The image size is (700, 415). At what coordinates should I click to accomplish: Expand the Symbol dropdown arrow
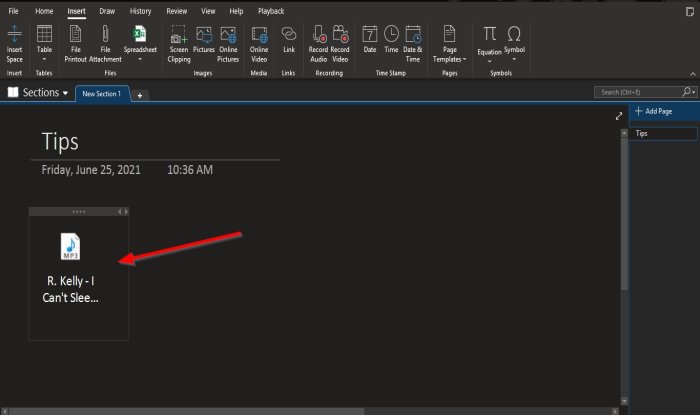tap(514, 59)
